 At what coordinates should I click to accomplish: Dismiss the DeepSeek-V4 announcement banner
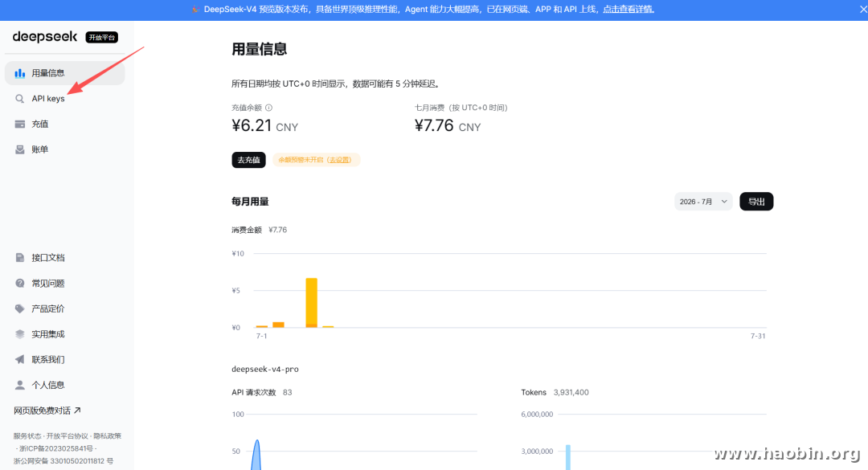pyautogui.click(x=862, y=10)
